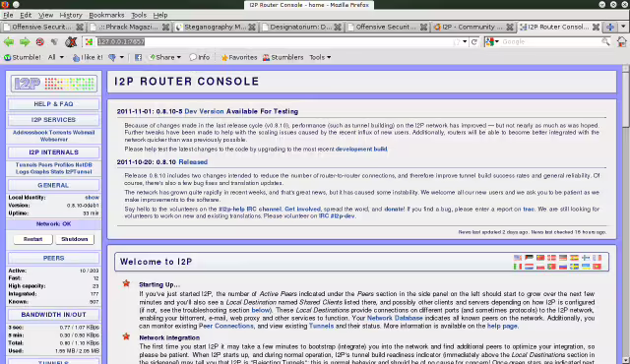Close the Phrack Magazine tab
The height and width of the screenshot is (364, 630).
165,27
